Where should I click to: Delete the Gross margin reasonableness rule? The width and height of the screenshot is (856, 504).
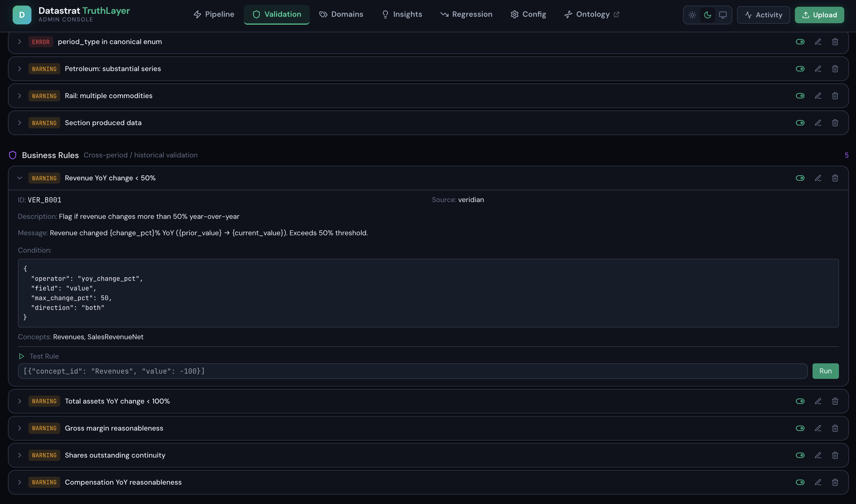click(835, 428)
